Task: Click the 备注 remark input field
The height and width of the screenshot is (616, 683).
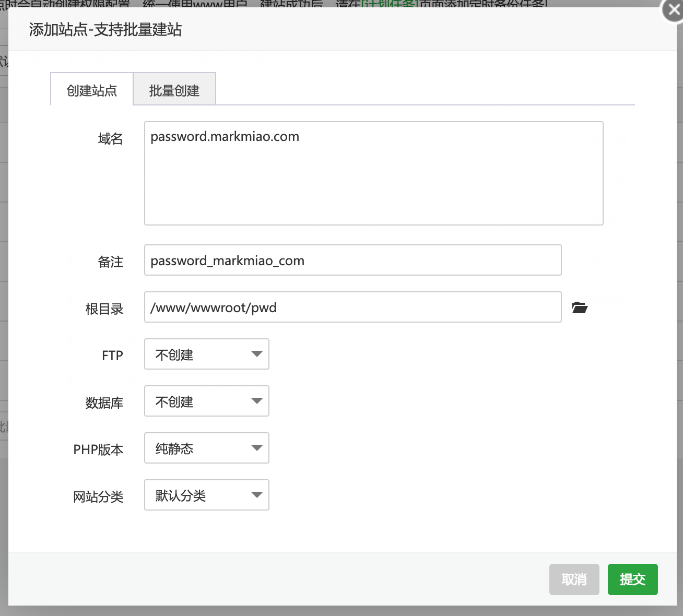Action: pyautogui.click(x=353, y=260)
